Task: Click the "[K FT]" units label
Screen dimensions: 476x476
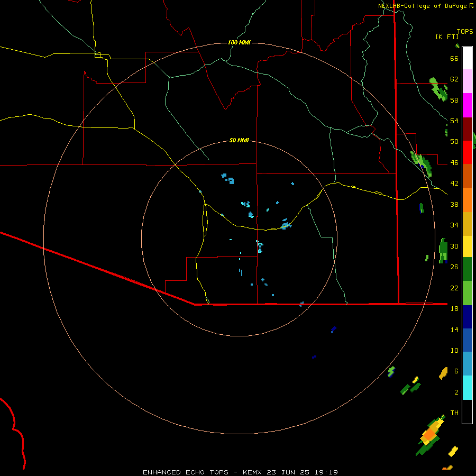Action: tap(447, 36)
